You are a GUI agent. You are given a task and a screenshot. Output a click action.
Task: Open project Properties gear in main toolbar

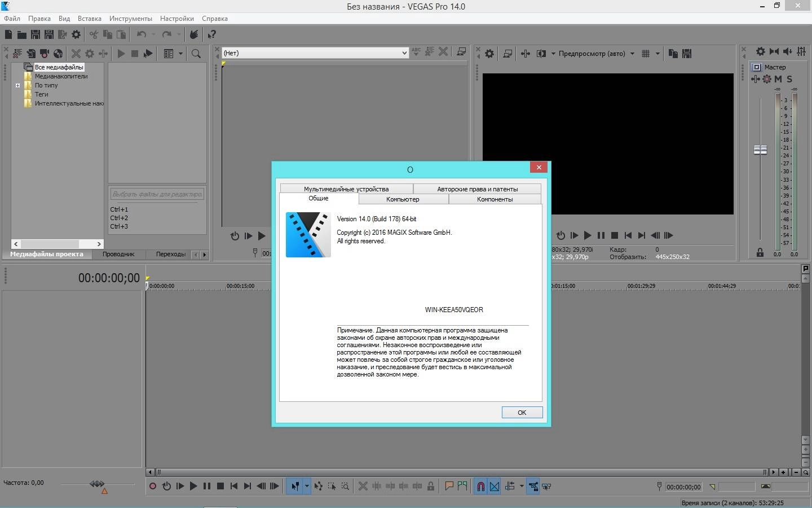(76, 34)
